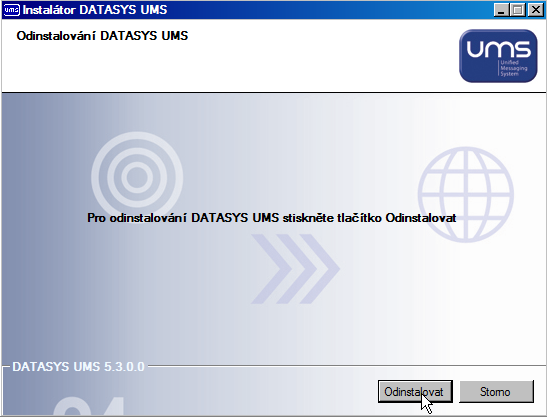Click the blue UMS logo in header
This screenshot has width=547, height=417.
point(498,56)
